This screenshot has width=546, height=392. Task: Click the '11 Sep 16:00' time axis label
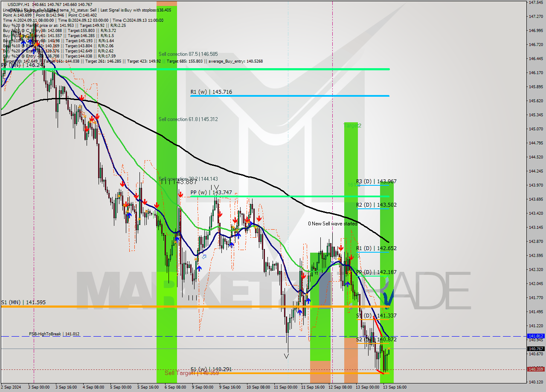pos(312,387)
